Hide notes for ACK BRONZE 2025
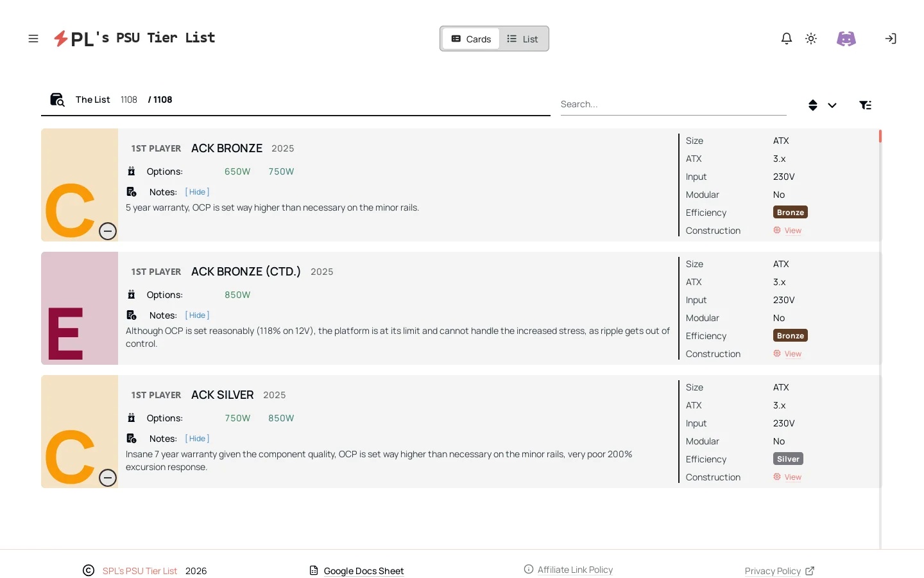Image resolution: width=924 pixels, height=578 pixels. 197,192
